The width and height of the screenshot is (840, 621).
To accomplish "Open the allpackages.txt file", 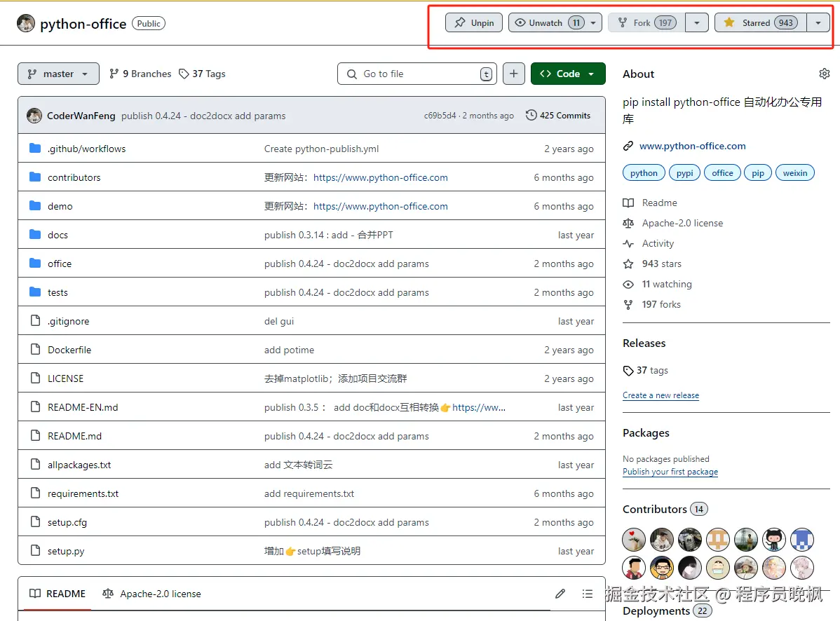I will (x=79, y=465).
